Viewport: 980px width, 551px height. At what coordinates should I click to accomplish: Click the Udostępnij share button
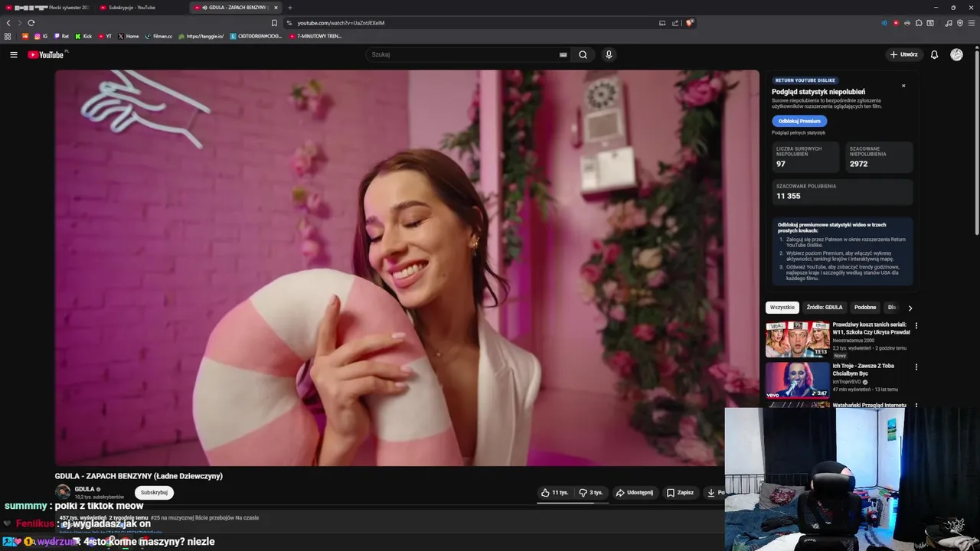tap(635, 493)
